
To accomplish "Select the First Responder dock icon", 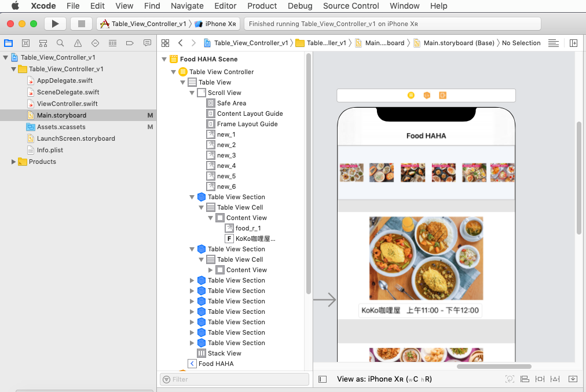I will [x=427, y=96].
